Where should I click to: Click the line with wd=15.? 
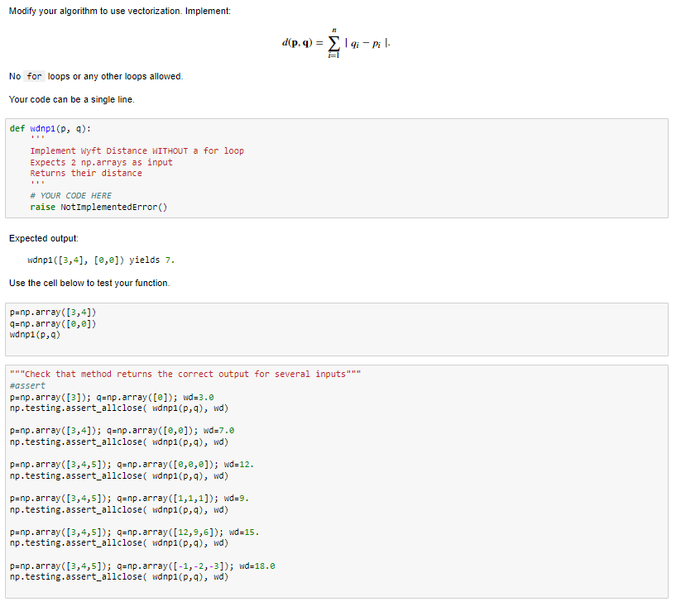click(134, 532)
